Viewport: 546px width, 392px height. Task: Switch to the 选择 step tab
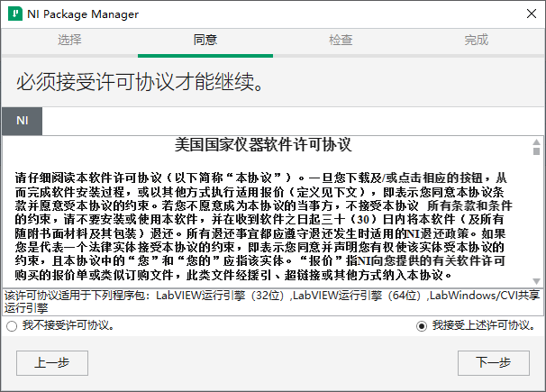[x=69, y=41]
